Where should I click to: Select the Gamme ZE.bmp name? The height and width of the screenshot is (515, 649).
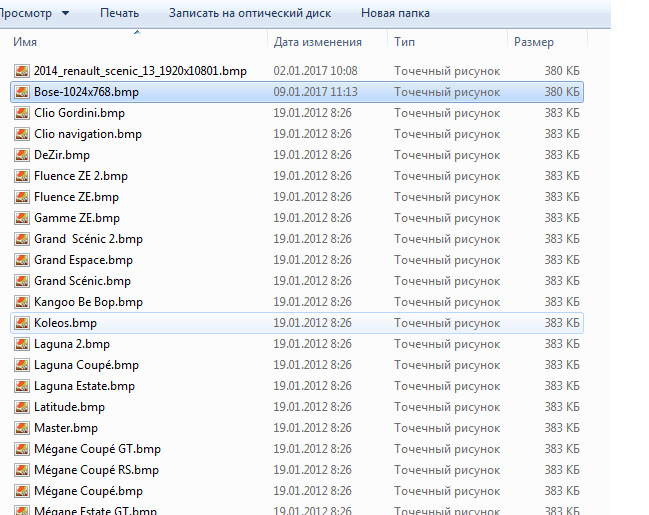(77, 218)
